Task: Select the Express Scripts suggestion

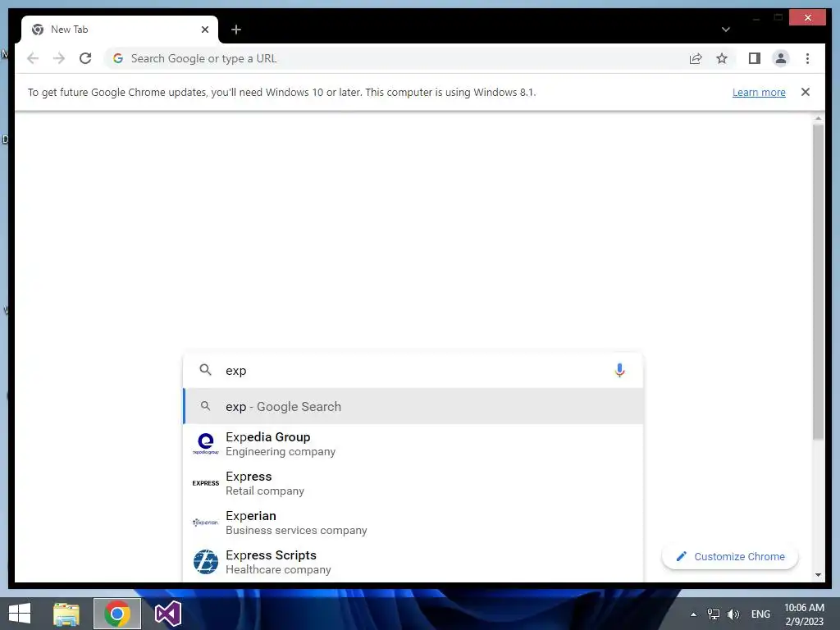Action: coord(413,561)
